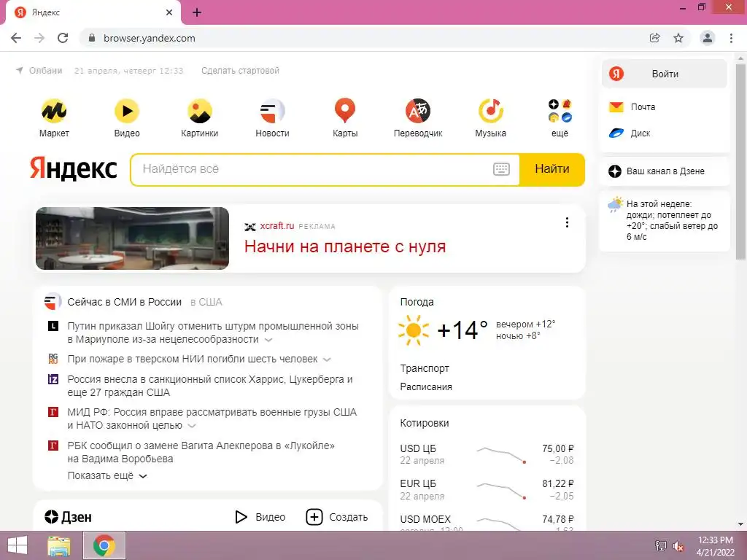Open the Переводчик service icon

418,111
